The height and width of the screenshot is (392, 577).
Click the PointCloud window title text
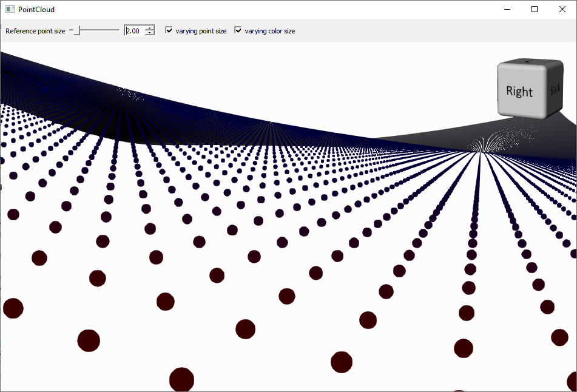(36, 10)
